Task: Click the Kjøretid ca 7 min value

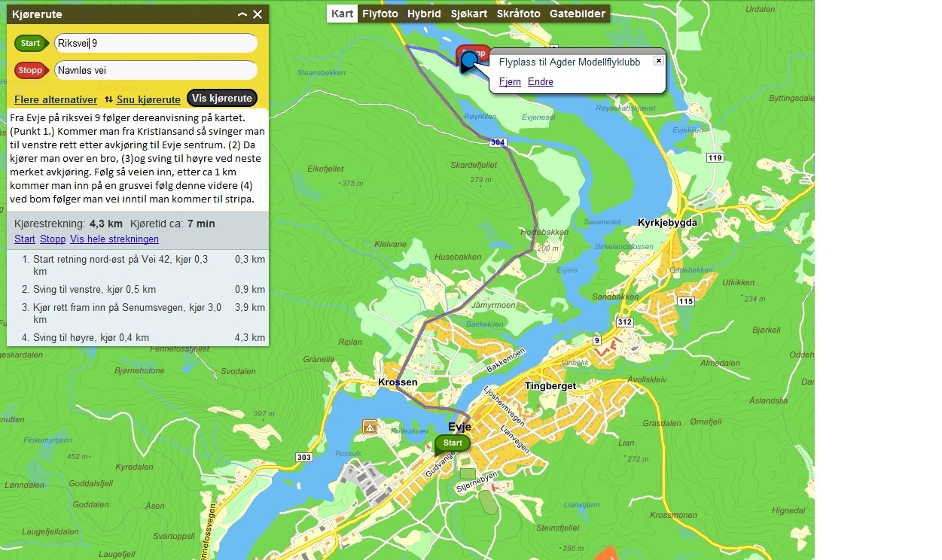Action: [201, 224]
